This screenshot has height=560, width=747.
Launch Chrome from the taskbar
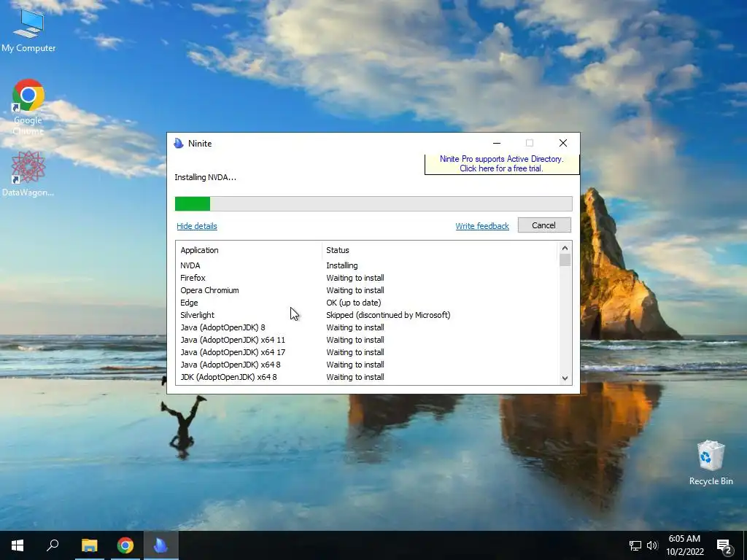coord(125,545)
